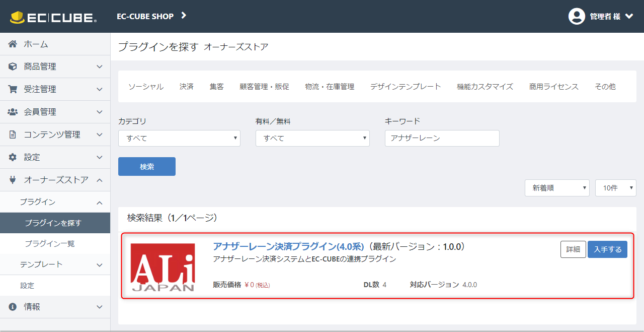Select the その他 category tab
The width and height of the screenshot is (644, 332).
pos(605,87)
